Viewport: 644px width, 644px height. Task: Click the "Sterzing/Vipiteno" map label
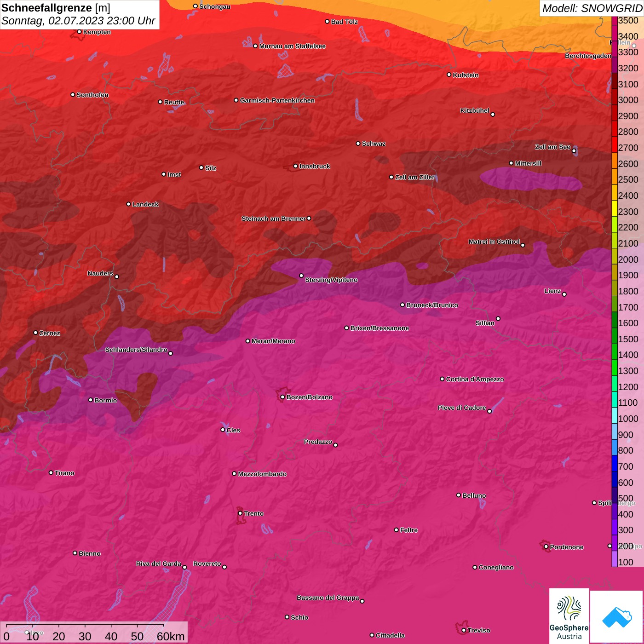click(331, 280)
